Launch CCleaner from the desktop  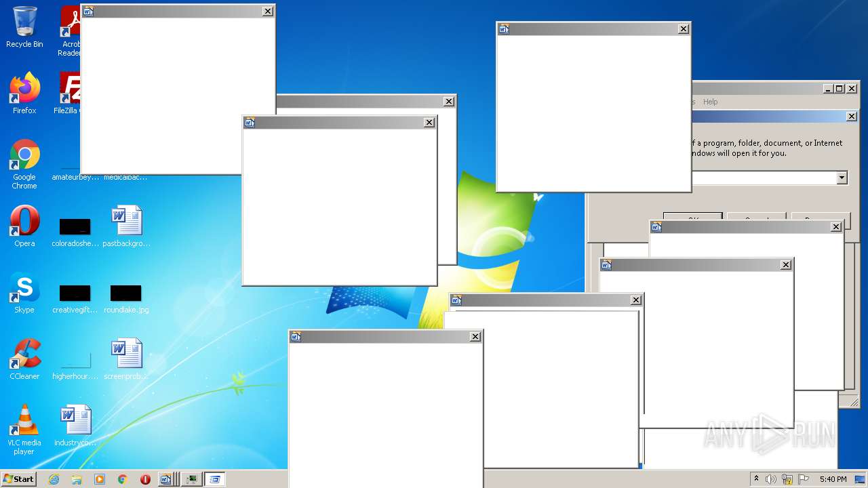click(24, 359)
